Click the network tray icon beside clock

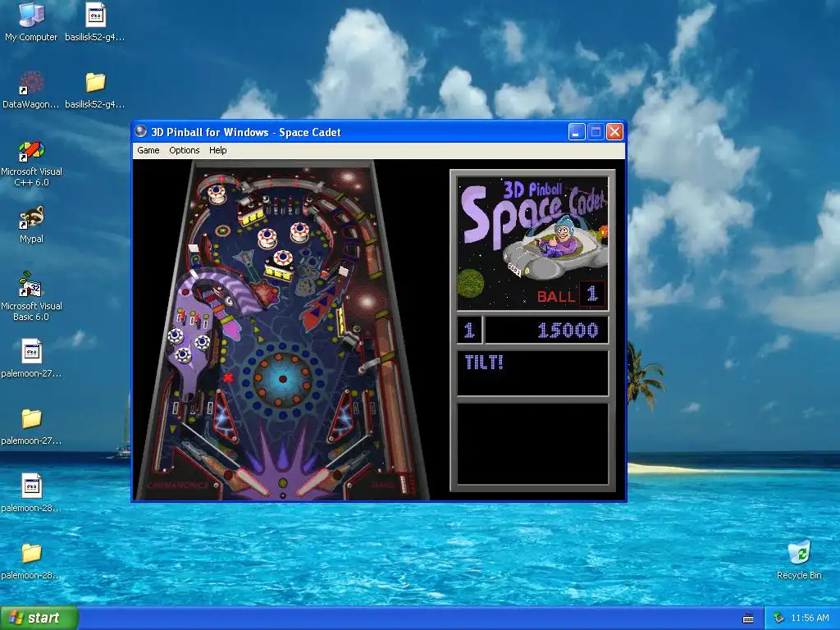coord(779,619)
